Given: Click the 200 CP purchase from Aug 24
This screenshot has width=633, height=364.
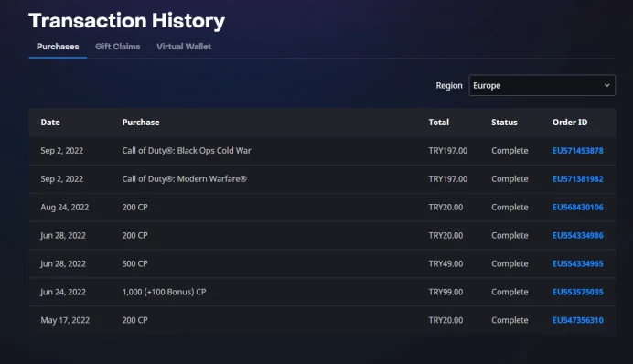Looking at the screenshot, I should (x=134, y=207).
